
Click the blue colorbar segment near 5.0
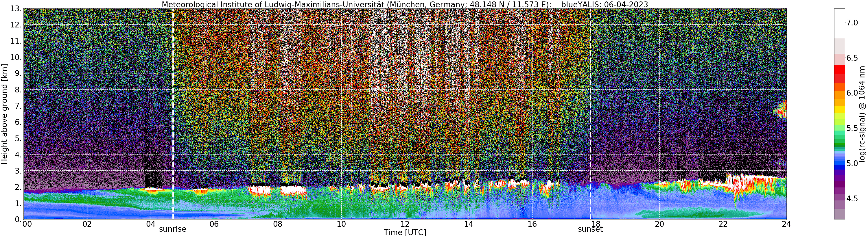coord(839,163)
